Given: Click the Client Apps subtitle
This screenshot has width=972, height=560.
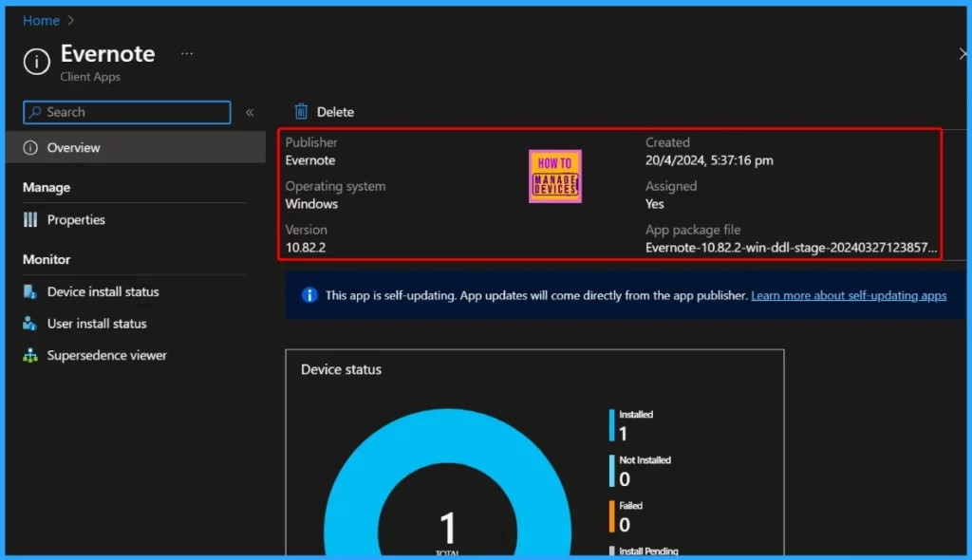Looking at the screenshot, I should [x=90, y=76].
